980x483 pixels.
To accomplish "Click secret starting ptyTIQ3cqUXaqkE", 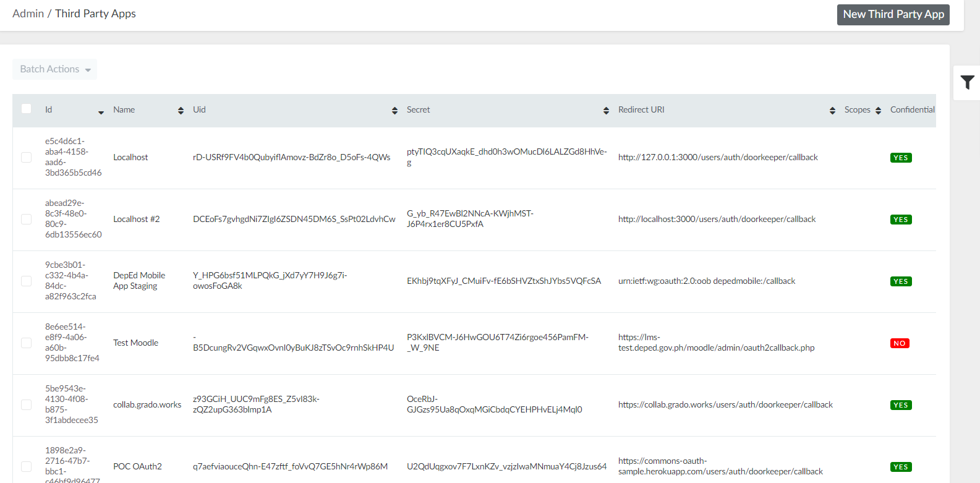I will tap(506, 157).
